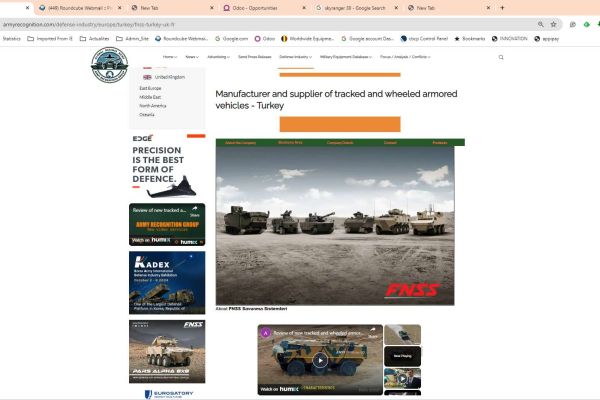Open the Google.com bookmark
The width and height of the screenshot is (600, 400).
coord(231,39)
